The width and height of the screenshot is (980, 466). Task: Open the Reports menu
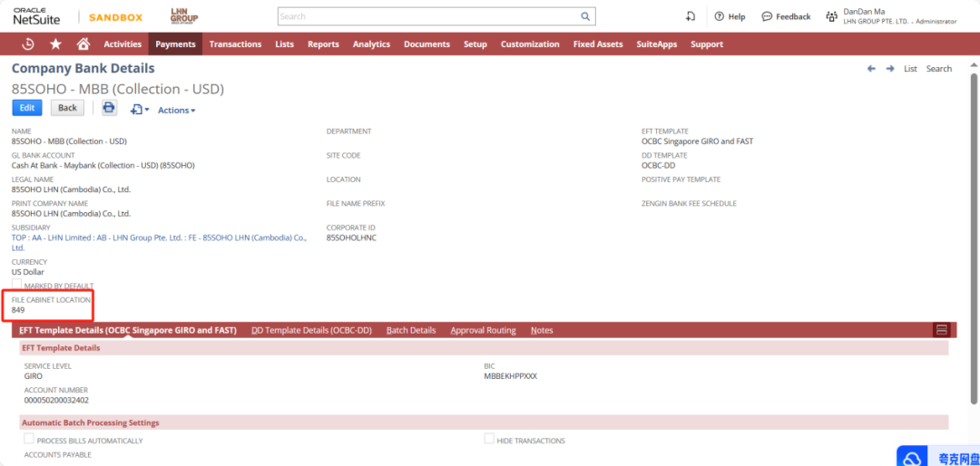(323, 44)
